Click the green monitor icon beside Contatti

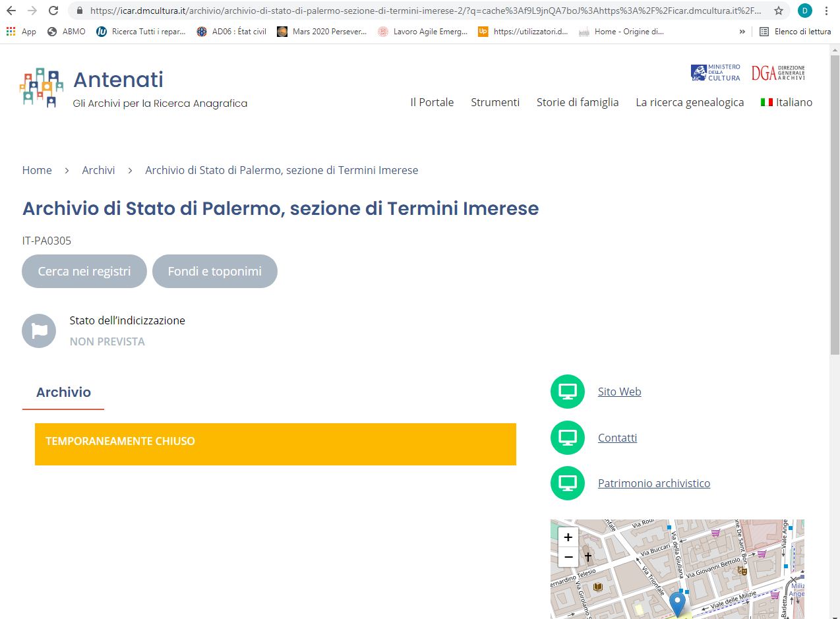click(x=568, y=438)
